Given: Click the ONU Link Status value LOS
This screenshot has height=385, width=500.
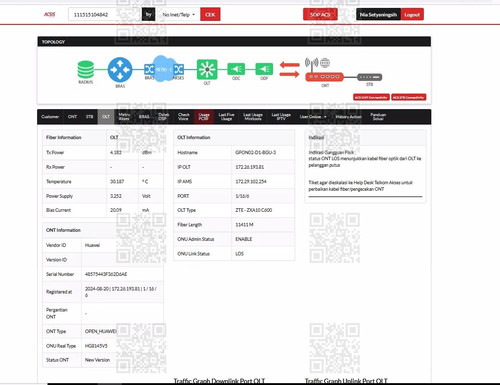Looking at the screenshot, I should coord(239,254).
